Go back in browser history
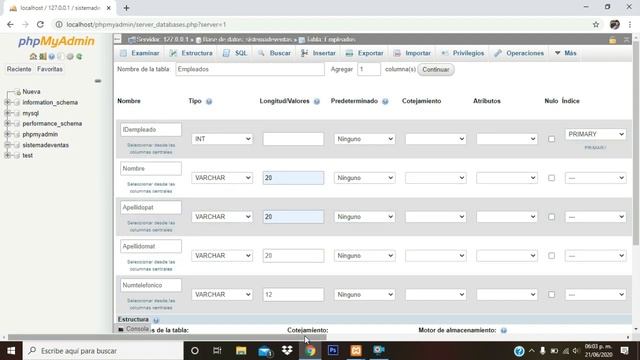Viewport: 640px width, 360px height. pos(10,24)
